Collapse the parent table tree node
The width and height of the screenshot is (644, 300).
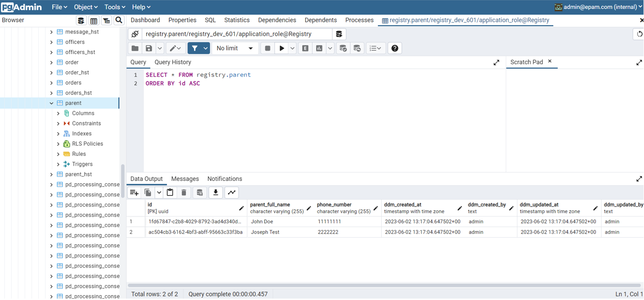tap(52, 103)
